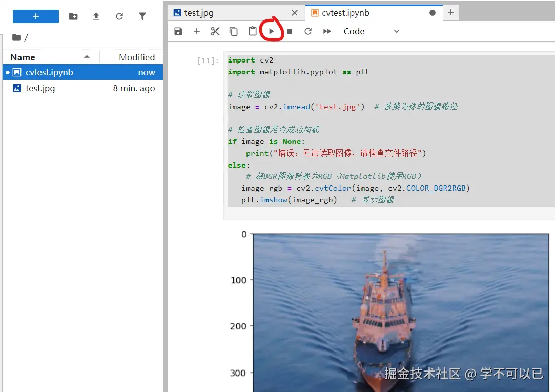Run the selected cell
Viewport: 555px width, 392px height.
click(272, 31)
